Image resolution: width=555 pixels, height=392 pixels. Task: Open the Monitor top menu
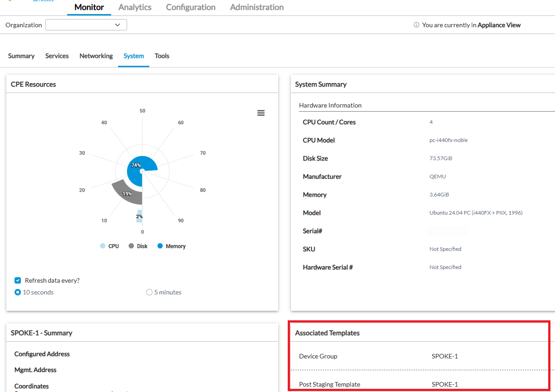[x=89, y=7]
